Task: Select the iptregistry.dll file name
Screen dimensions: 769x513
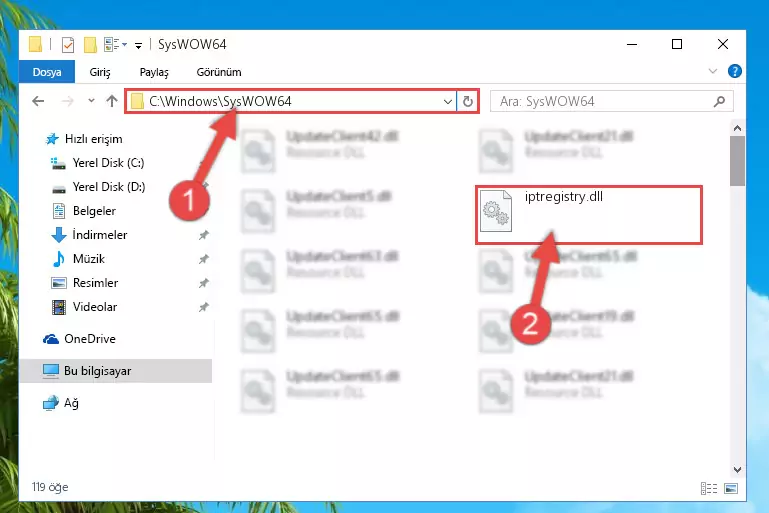Action: point(564,197)
